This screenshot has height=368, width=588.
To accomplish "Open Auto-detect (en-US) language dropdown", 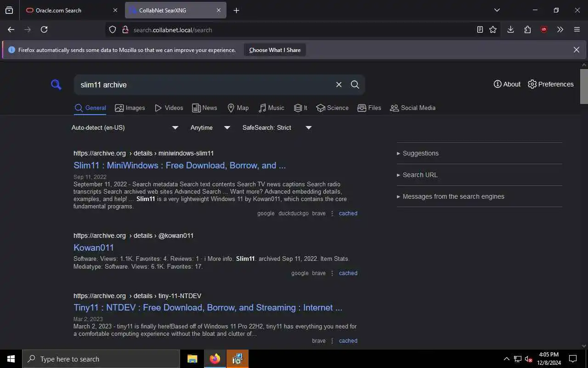I will [125, 127].
